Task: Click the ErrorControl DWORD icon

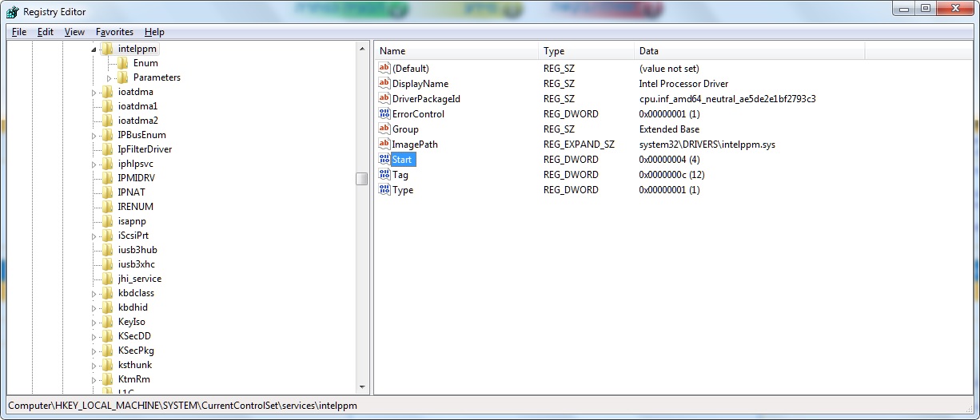Action: point(384,114)
